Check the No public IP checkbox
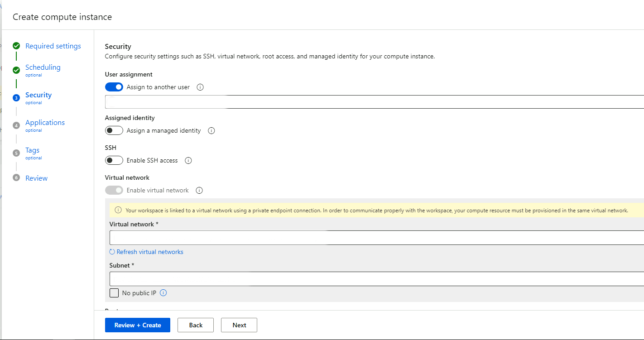 114,293
